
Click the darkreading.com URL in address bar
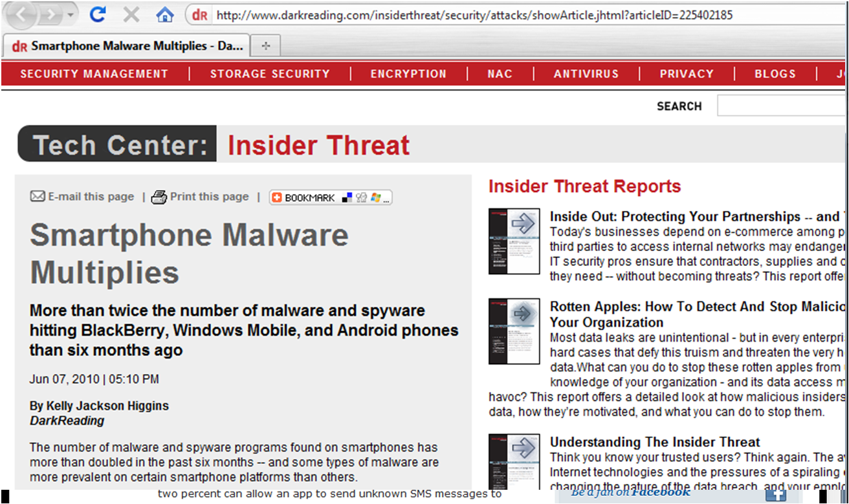tap(474, 15)
